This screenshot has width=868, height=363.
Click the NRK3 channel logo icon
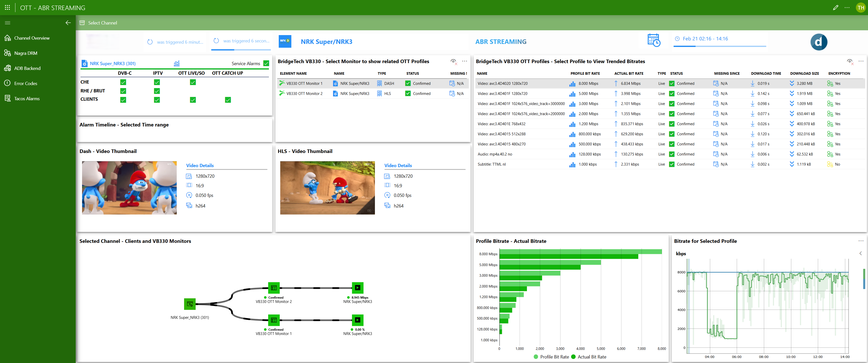tap(285, 41)
